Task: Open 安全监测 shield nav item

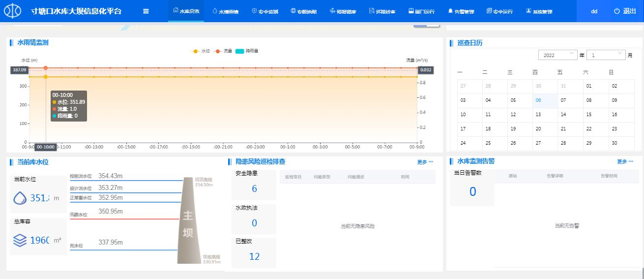Action: [x=264, y=11]
